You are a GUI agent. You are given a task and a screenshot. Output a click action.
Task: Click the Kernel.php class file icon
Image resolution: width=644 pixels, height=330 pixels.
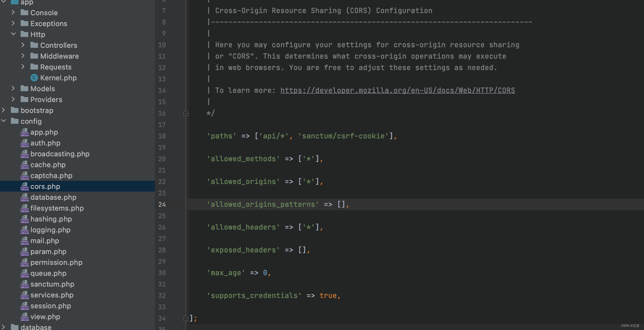pos(34,78)
